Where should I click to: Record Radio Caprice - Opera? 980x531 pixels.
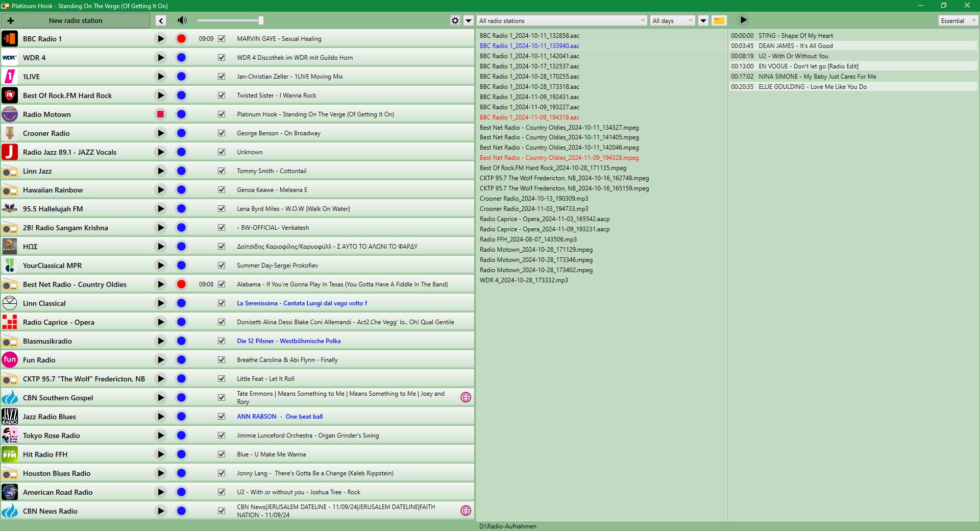[x=181, y=322]
